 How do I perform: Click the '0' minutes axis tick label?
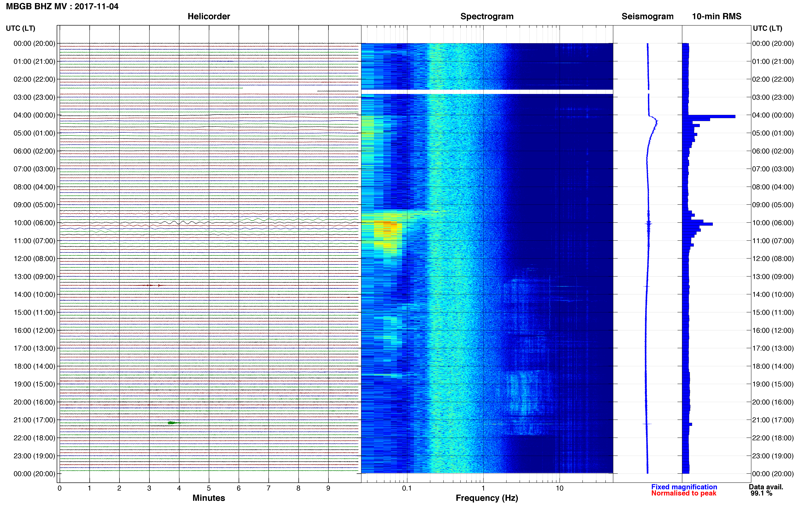[60, 488]
